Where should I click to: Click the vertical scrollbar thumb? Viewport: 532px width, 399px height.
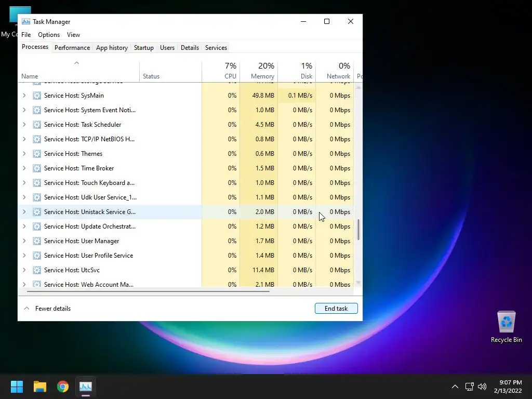click(x=358, y=230)
